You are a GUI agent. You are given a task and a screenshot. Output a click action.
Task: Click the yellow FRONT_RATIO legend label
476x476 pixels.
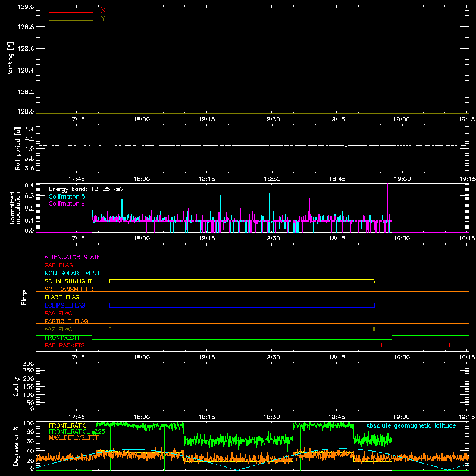click(68, 425)
